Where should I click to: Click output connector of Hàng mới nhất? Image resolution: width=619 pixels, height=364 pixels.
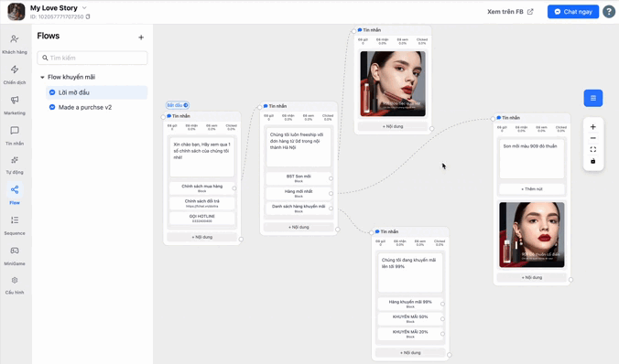coord(331,193)
